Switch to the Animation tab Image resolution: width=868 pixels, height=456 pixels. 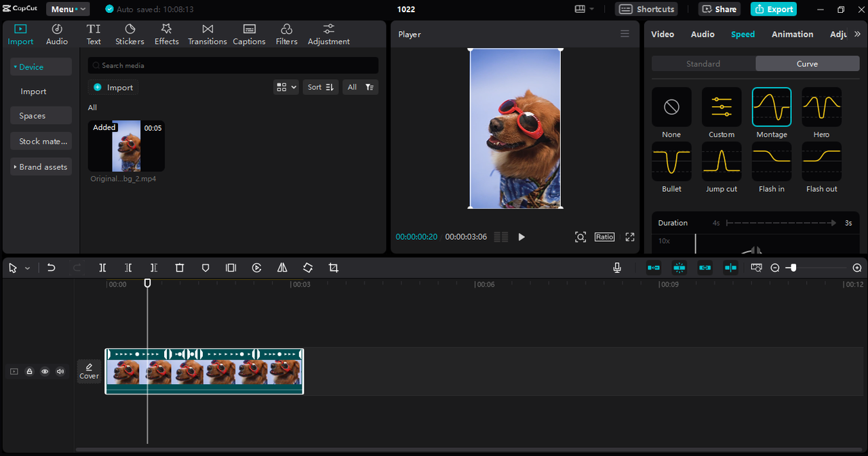tap(792, 34)
